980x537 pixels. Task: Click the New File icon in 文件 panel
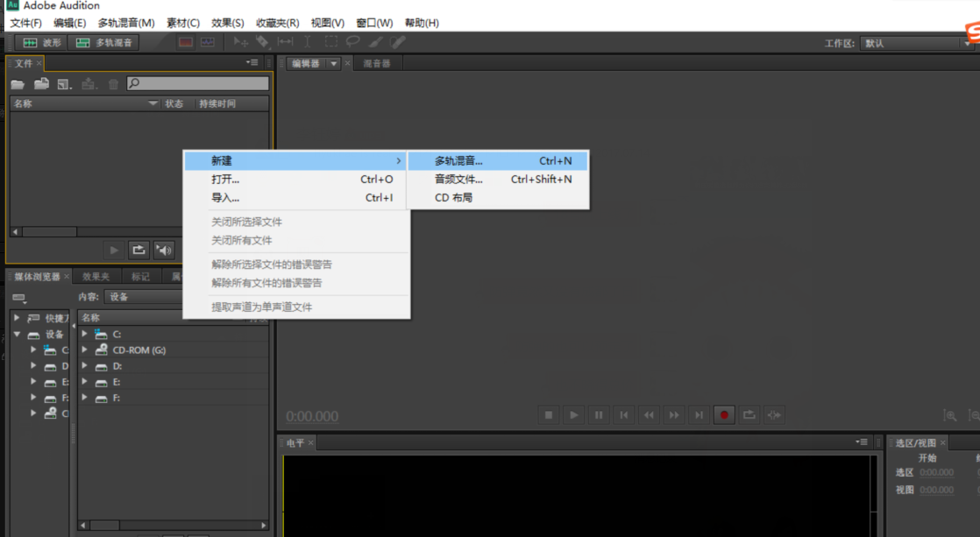64,84
